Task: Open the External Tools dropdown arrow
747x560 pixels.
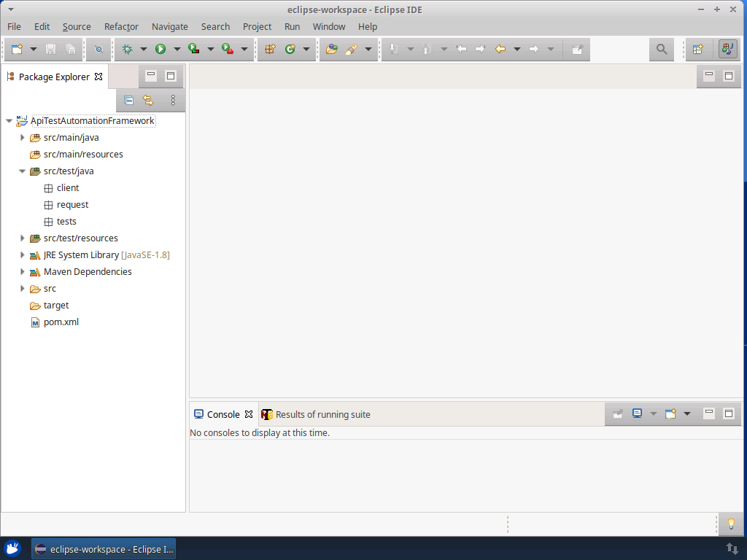Action: (244, 49)
